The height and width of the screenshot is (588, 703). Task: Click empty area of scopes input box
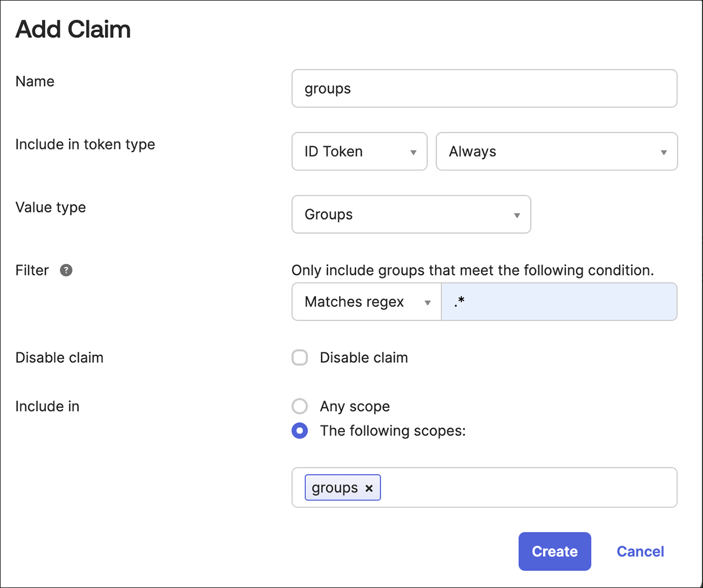527,488
